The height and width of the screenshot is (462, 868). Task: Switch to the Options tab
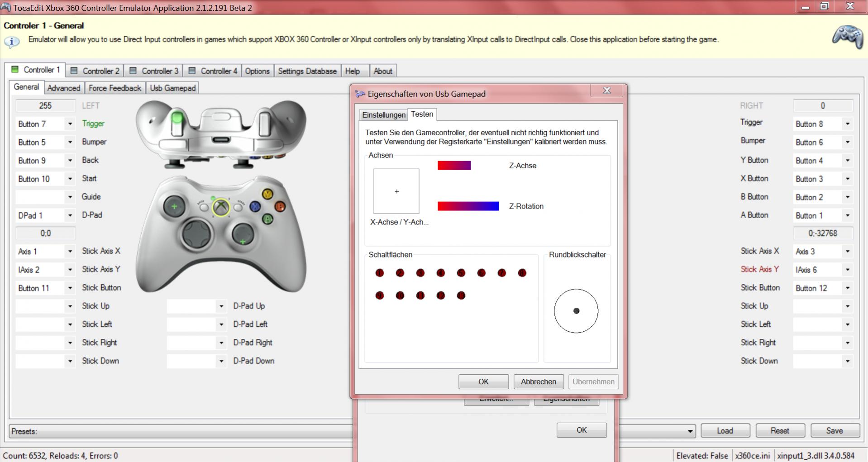257,71
